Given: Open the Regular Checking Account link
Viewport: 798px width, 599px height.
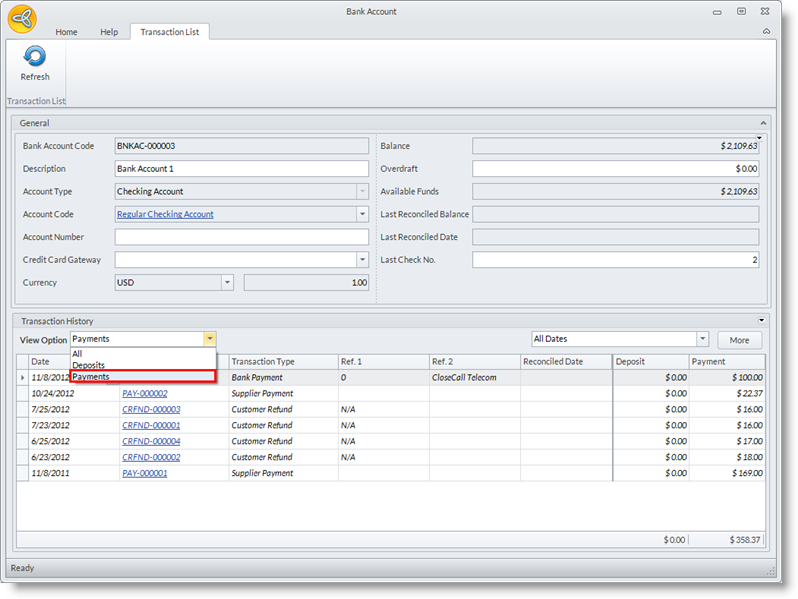Looking at the screenshot, I should point(165,214).
